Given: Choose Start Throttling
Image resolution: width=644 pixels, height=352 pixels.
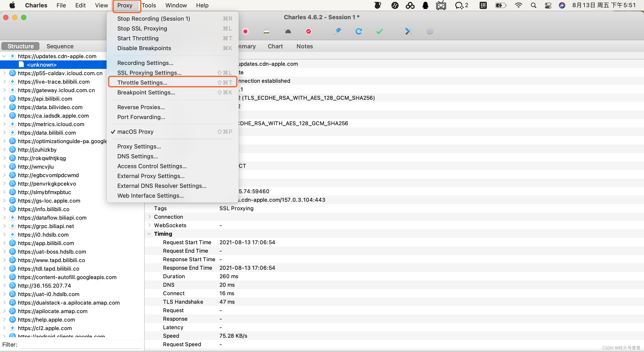Looking at the screenshot, I should (x=172, y=38).
